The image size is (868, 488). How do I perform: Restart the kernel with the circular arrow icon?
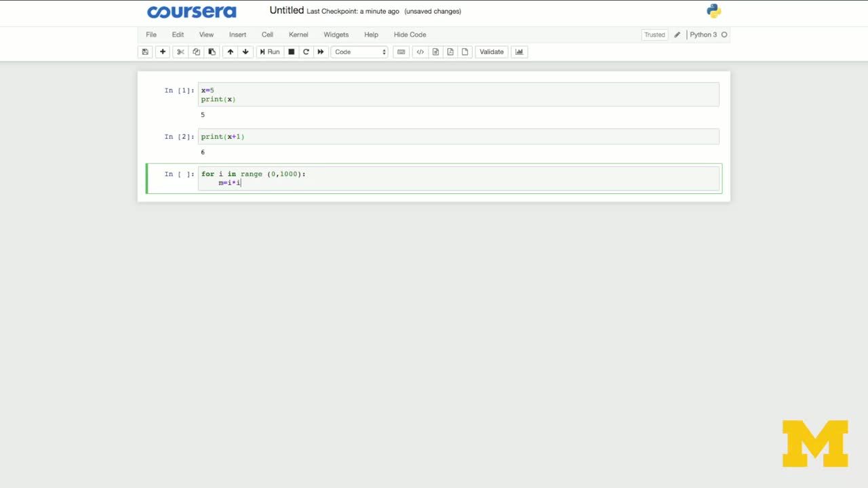(x=306, y=52)
